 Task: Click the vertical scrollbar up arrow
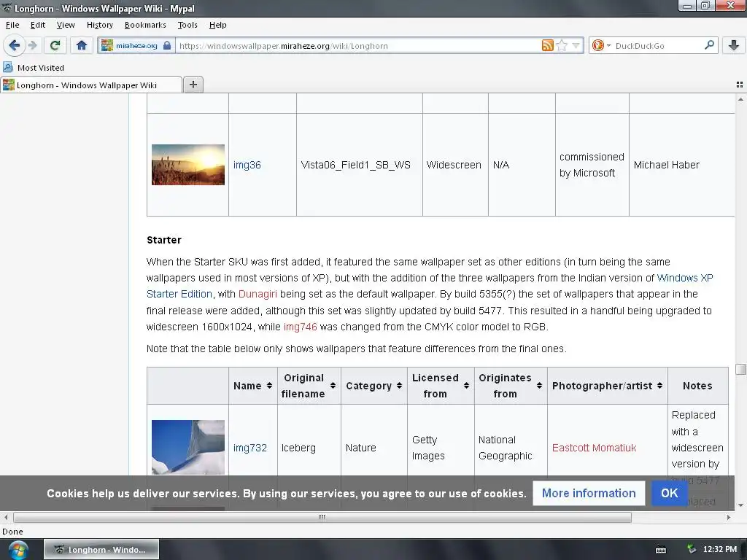(741, 99)
